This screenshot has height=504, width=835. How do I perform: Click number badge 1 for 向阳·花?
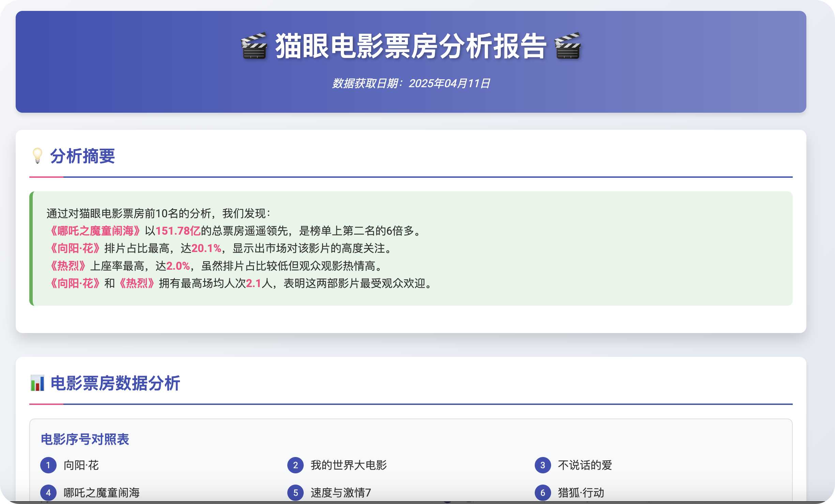(x=48, y=465)
